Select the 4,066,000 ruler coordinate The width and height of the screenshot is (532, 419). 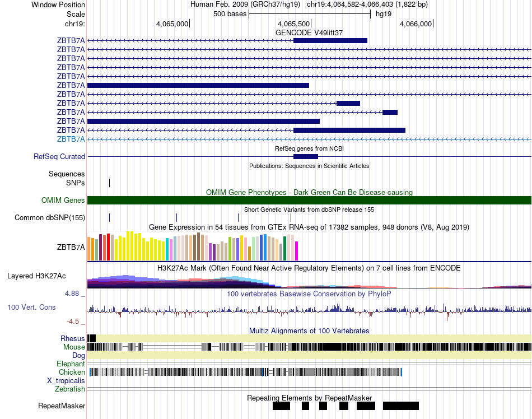[416, 24]
